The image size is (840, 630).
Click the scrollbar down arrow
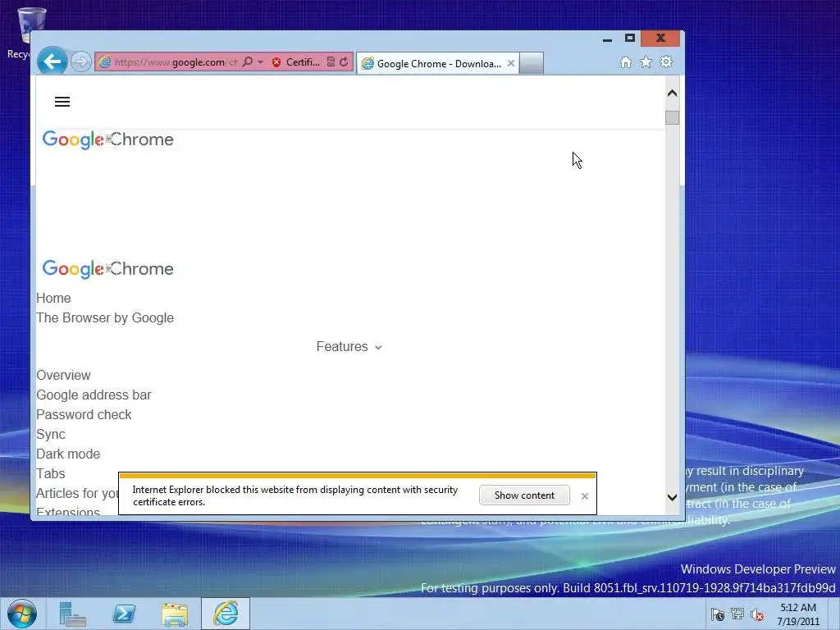tap(673, 497)
